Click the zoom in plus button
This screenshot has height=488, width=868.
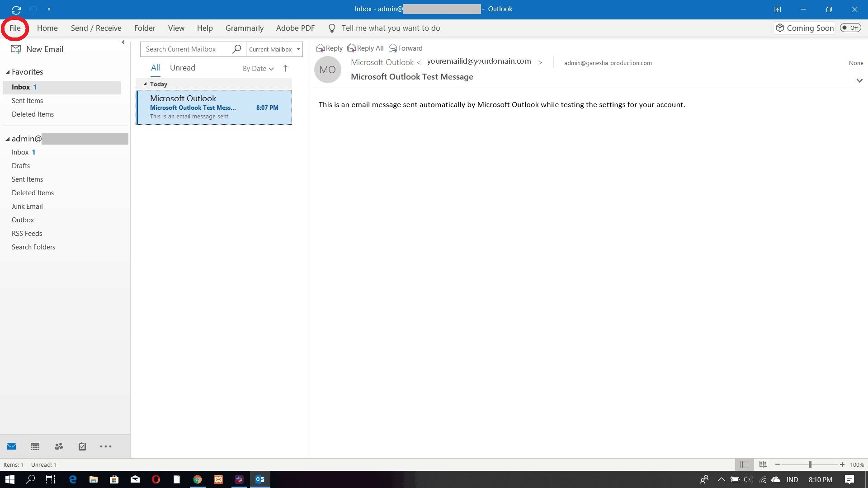point(842,465)
